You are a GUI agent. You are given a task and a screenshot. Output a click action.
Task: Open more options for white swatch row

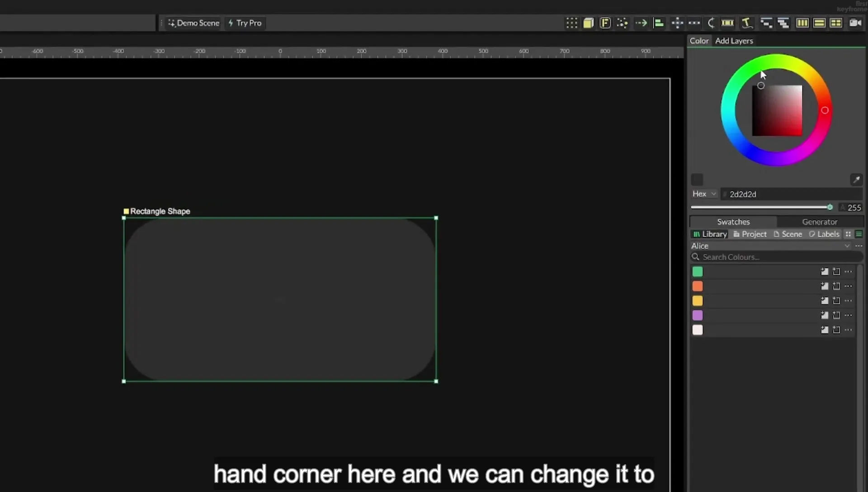coord(848,330)
